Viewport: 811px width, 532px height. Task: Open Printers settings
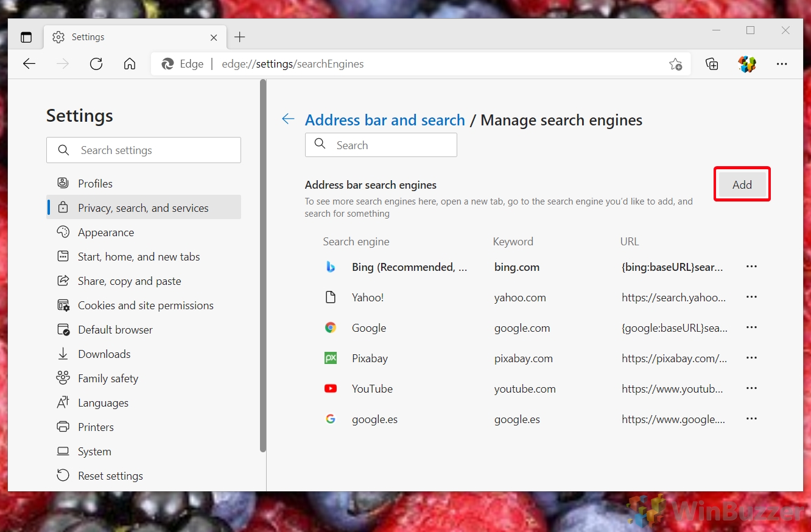[144, 427]
